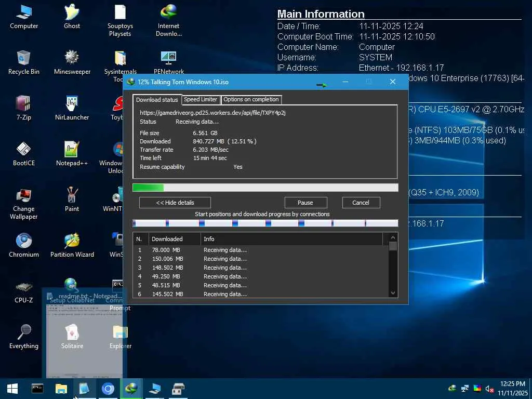Click the Chromium icon in the taskbar

click(x=108, y=389)
